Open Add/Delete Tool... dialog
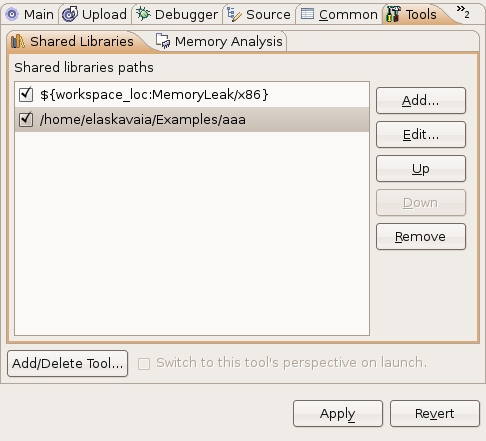486x441 pixels. coord(67,363)
